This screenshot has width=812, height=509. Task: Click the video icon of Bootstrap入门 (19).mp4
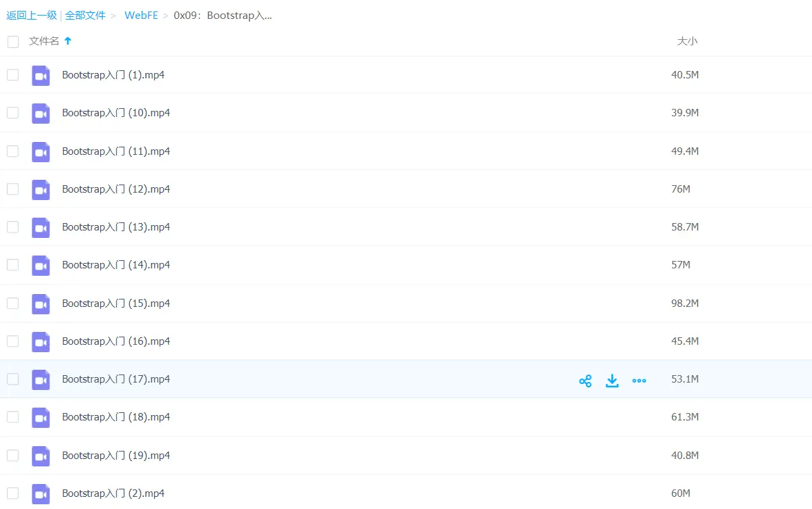click(41, 456)
